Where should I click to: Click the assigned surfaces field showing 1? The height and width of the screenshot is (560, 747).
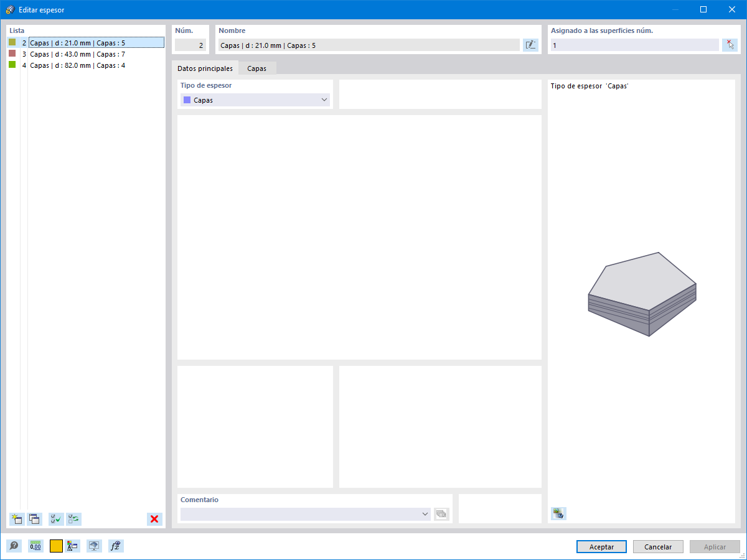click(x=634, y=45)
